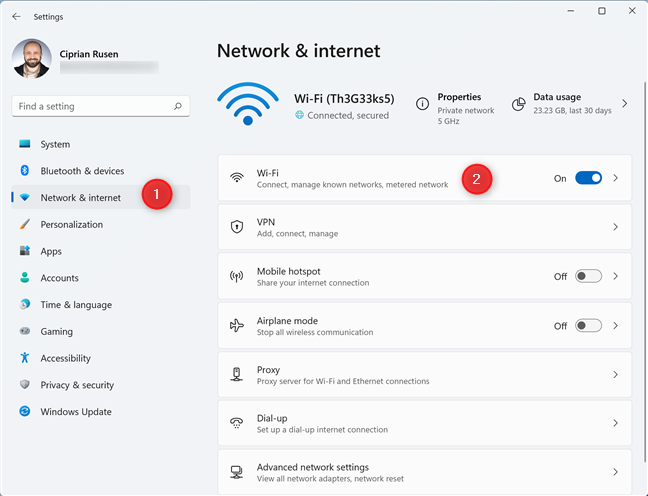Click the VPN shield icon

click(237, 227)
